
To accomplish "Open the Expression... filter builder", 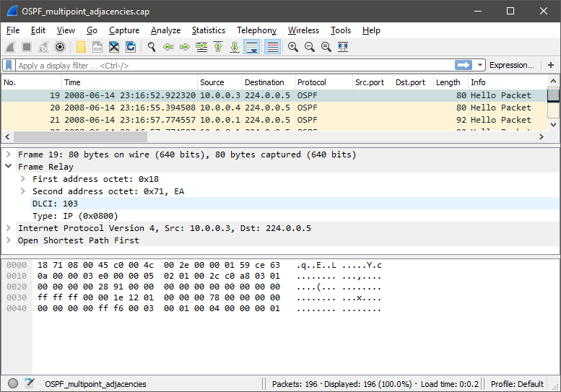I will point(511,65).
